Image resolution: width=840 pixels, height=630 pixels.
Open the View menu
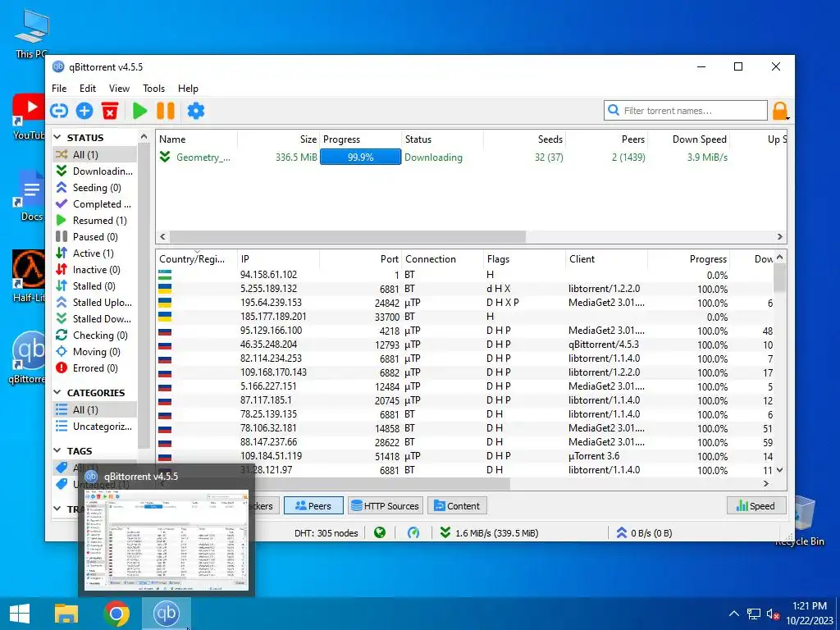pos(119,89)
